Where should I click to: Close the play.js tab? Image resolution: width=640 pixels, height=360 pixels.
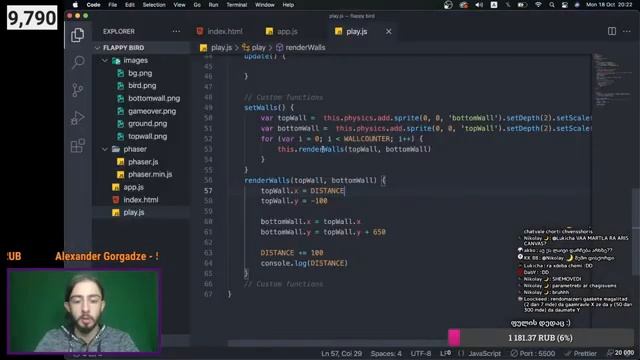click(389, 31)
